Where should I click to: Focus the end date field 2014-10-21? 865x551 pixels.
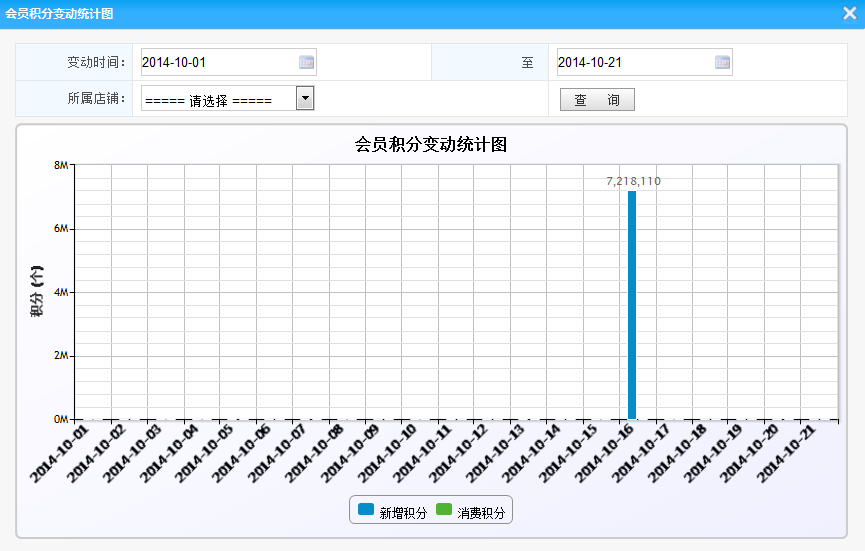click(634, 62)
